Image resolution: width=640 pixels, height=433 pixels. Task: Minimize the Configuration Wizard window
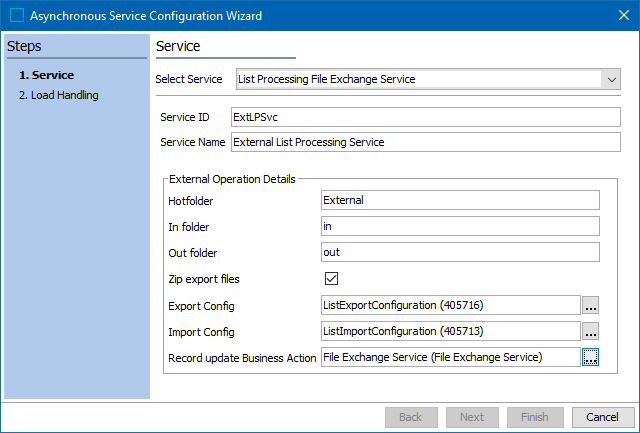[x=527, y=15]
